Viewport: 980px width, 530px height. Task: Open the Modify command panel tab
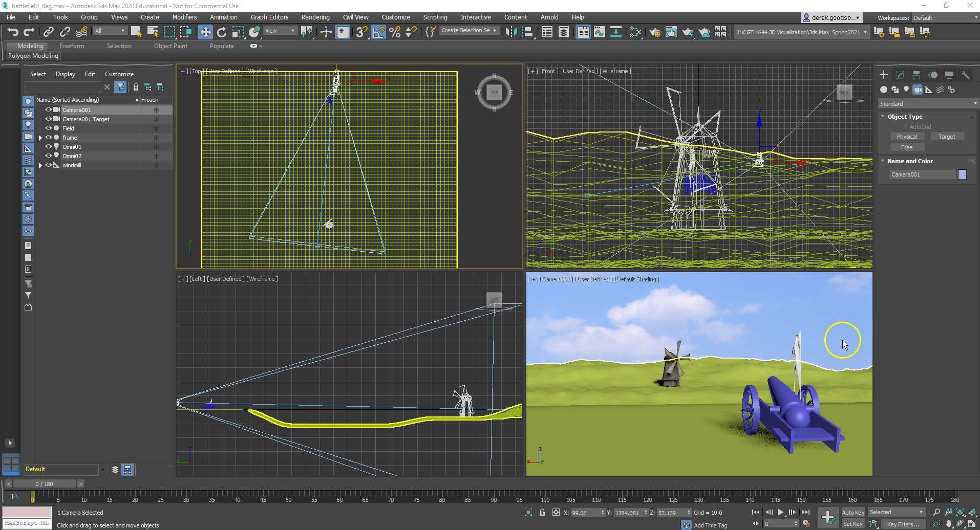click(x=900, y=75)
